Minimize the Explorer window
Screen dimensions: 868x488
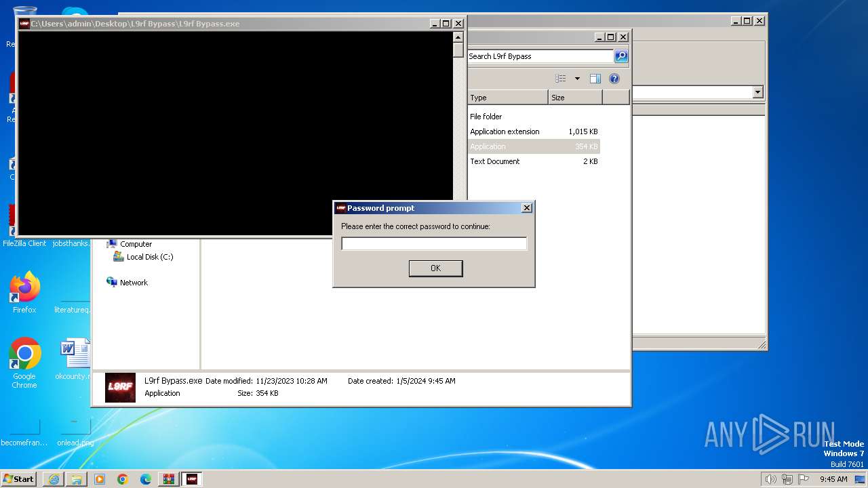tap(599, 37)
